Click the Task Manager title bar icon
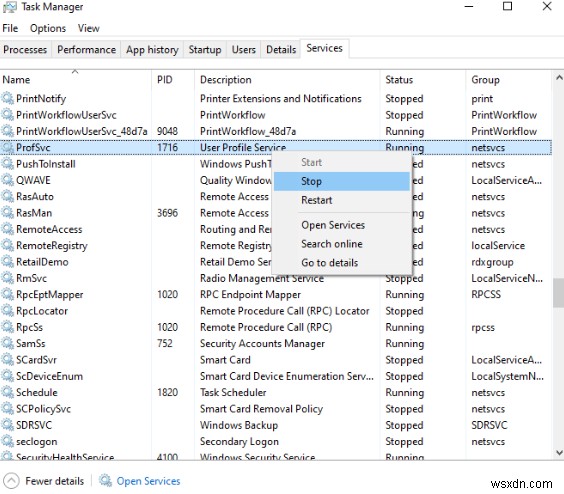The width and height of the screenshot is (564, 494). [9, 7]
